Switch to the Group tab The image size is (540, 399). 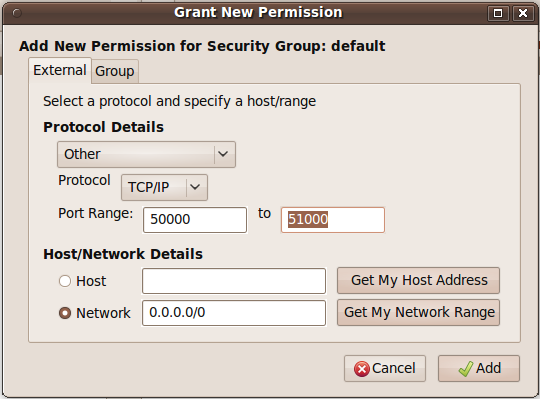point(115,71)
